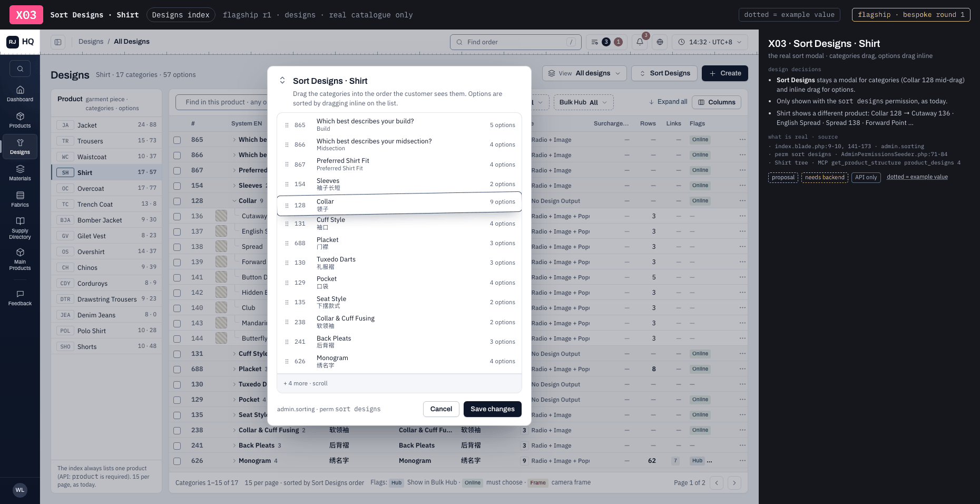
Task: Click Cancel in sort modal
Action: (441, 409)
